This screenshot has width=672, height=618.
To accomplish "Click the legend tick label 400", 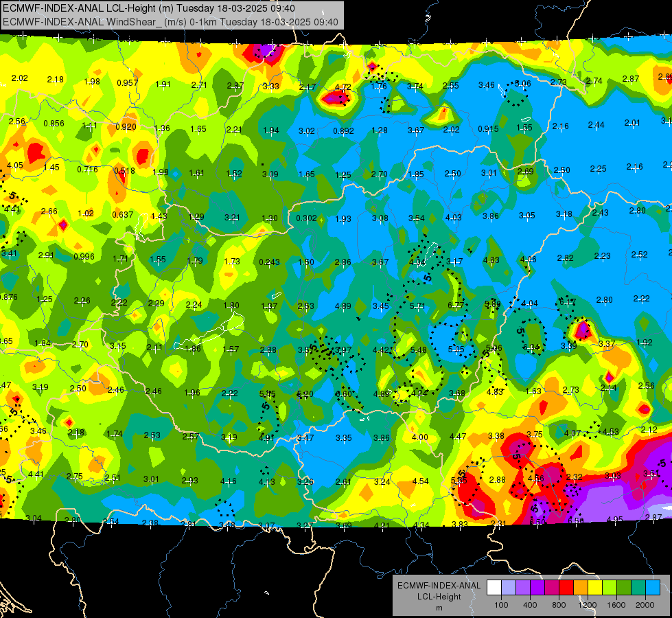I will [x=530, y=605].
